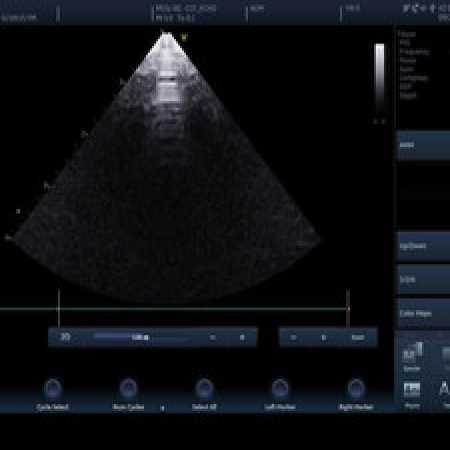Click the Num Cycles knob
The height and width of the screenshot is (450, 450).
tap(128, 388)
